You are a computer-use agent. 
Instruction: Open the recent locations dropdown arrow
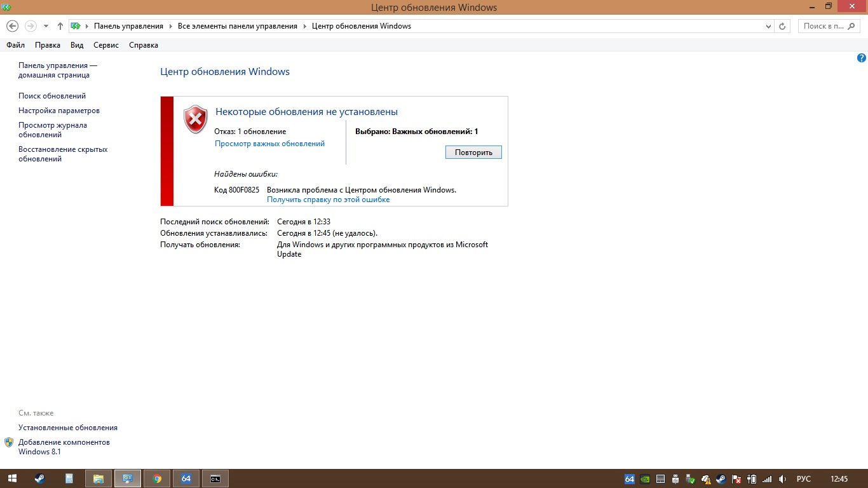coord(46,26)
